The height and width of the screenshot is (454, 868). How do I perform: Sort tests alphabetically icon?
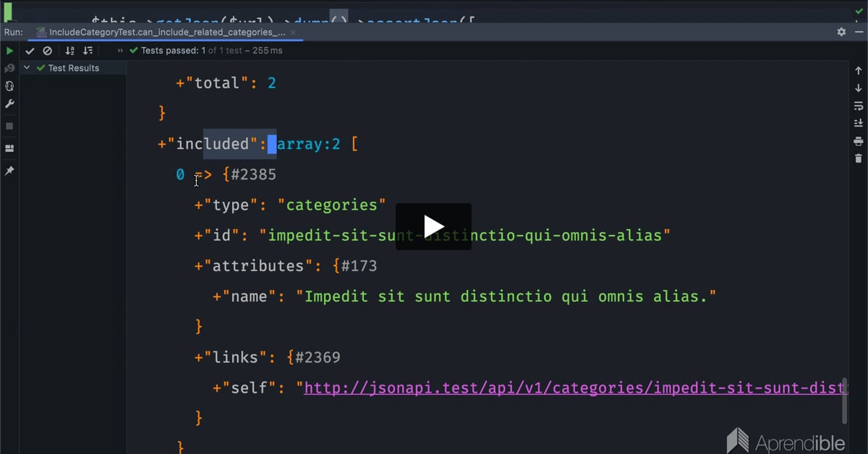[69, 51]
